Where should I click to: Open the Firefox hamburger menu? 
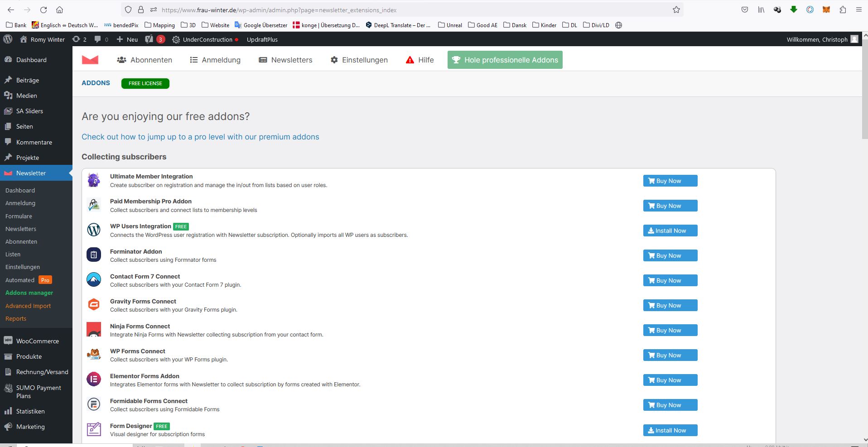(x=858, y=10)
